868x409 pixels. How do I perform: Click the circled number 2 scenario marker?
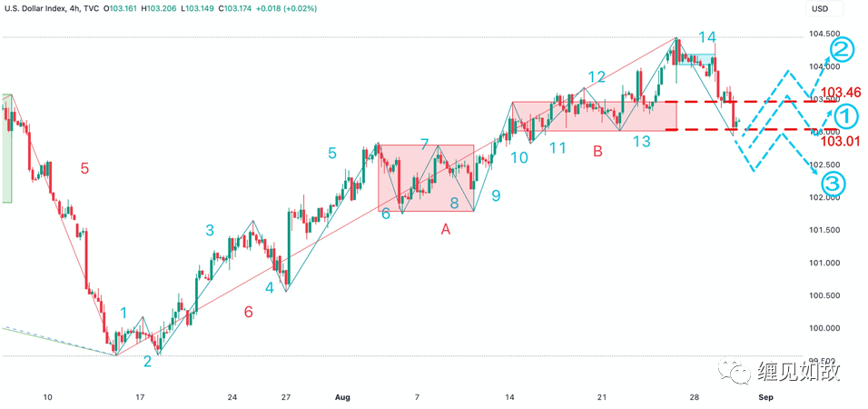click(x=841, y=50)
